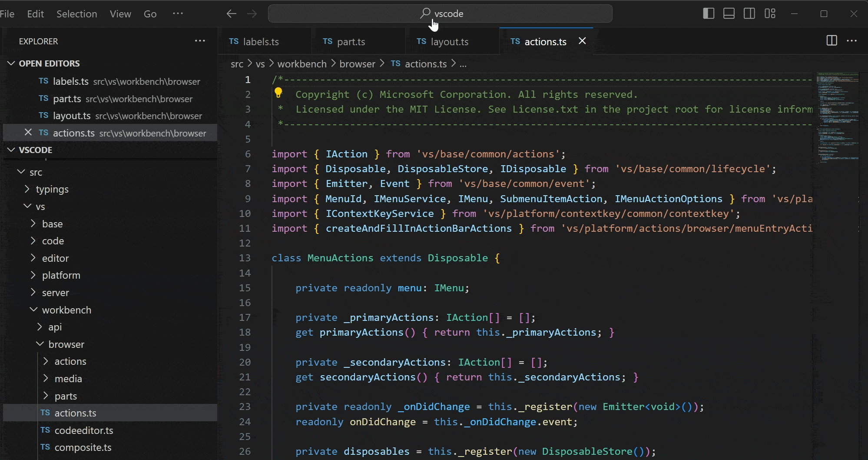Click the lightbulb code action icon

[278, 93]
